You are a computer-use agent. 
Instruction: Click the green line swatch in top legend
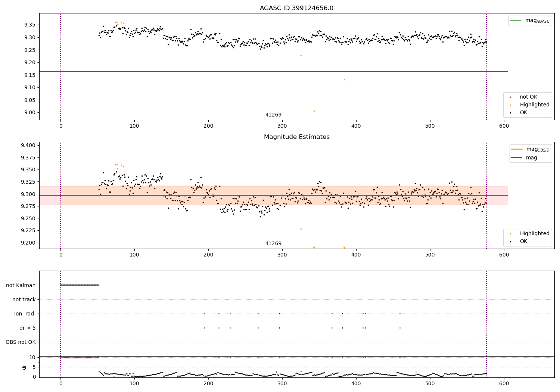516,21
